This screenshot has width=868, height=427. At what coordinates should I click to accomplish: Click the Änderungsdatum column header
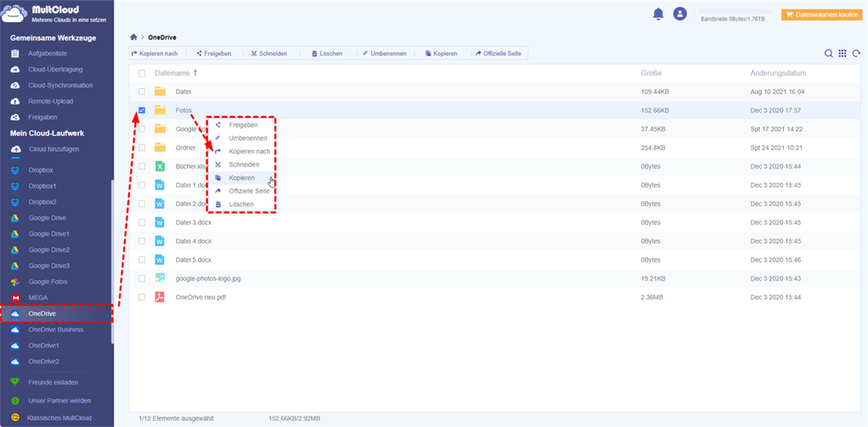778,73
